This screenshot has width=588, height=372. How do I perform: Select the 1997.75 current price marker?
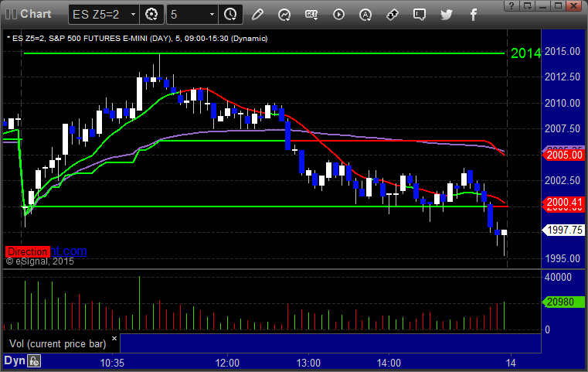564,230
